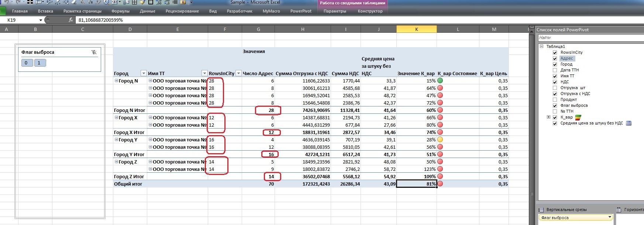The width and height of the screenshot is (644, 225).
Task: Open the Name Box dropdown arrow
Action: click(41, 20)
